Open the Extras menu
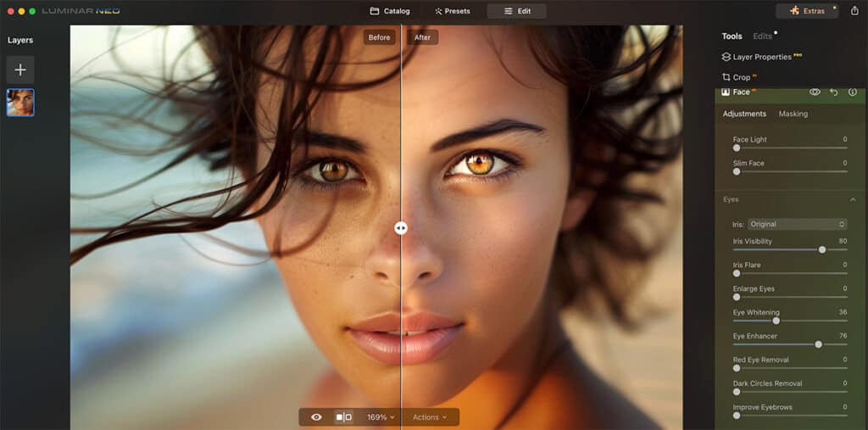This screenshot has height=430, width=868. [x=807, y=11]
